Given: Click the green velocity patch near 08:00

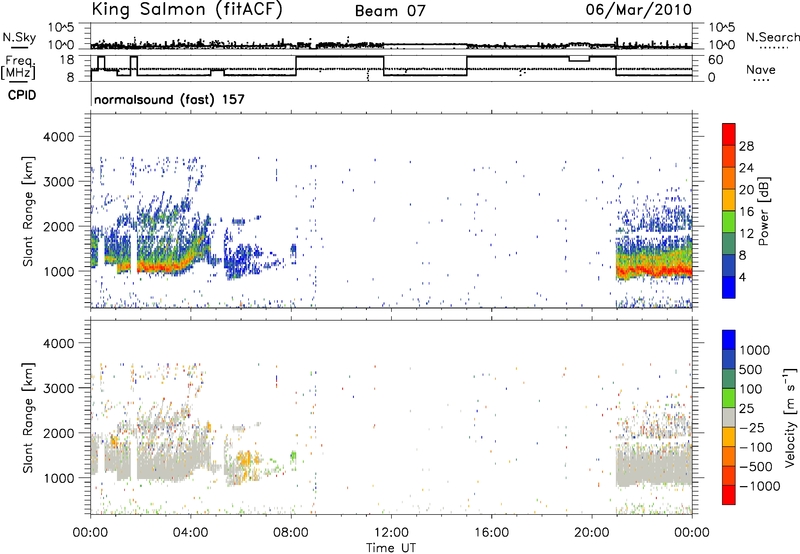Looking at the screenshot, I should tap(293, 456).
